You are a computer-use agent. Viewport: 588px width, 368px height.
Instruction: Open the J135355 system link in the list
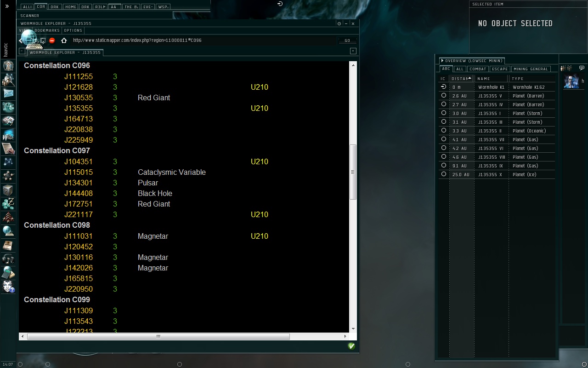tap(79, 109)
